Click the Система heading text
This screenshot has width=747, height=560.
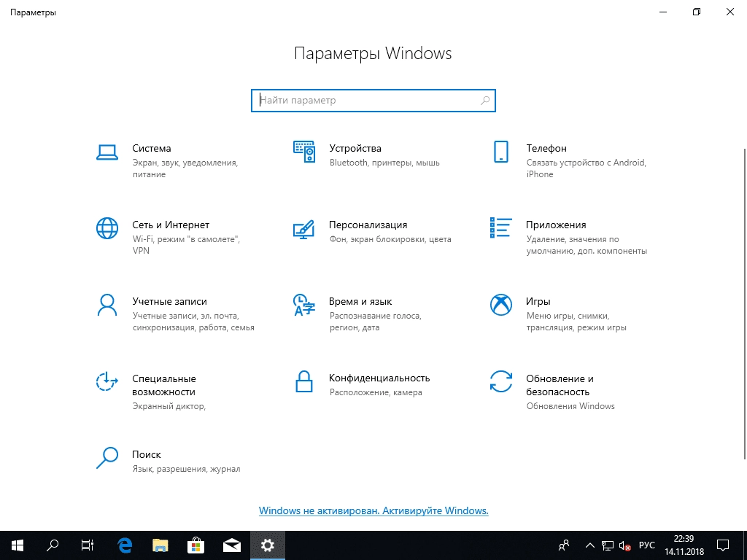pos(152,148)
